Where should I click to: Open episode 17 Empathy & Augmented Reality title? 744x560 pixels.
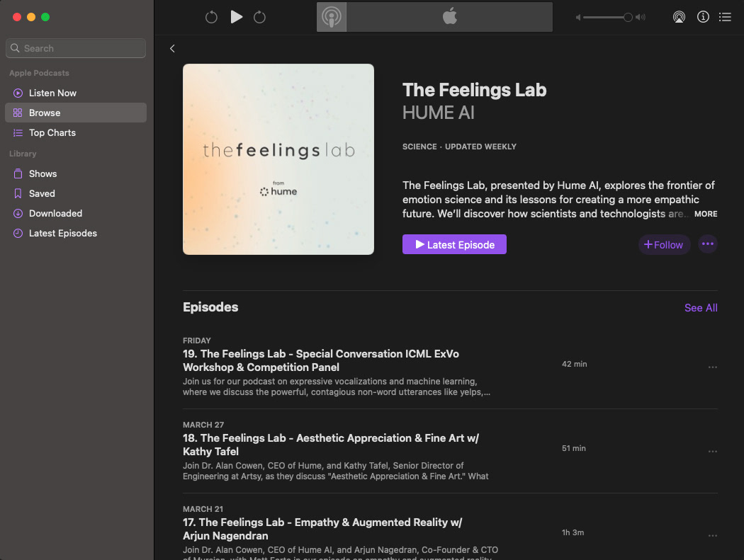[x=322, y=529]
